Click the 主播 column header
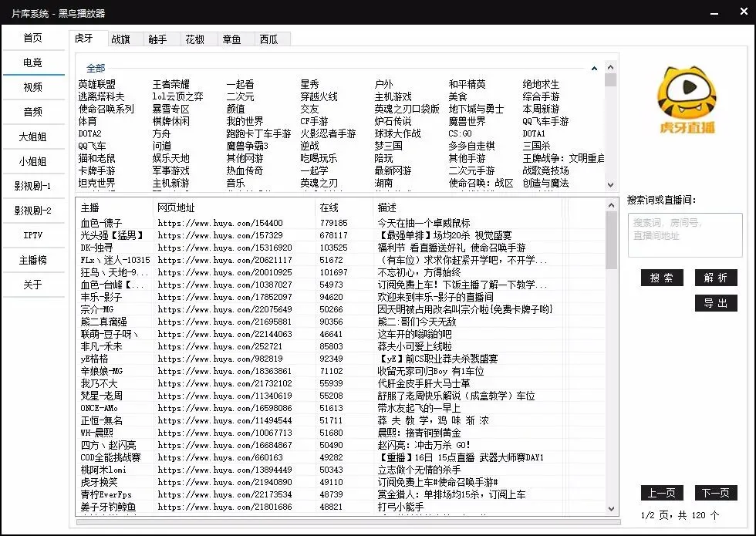The image size is (756, 536). 114,207
